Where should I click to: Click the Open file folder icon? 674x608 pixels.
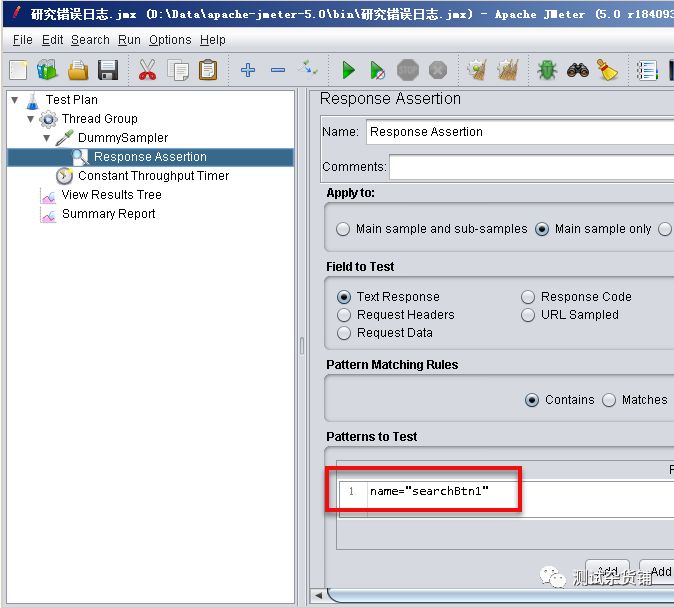pos(78,70)
